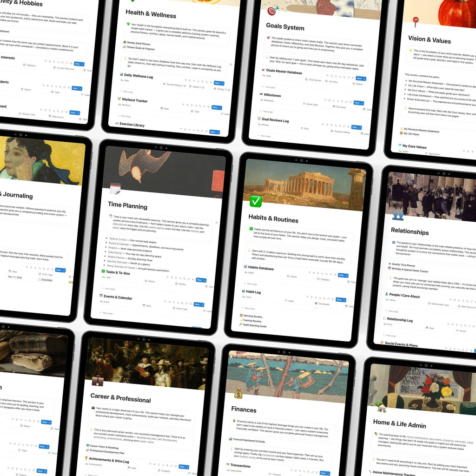Click the green checkmark page icon on Habits & Routines

pos(256,201)
